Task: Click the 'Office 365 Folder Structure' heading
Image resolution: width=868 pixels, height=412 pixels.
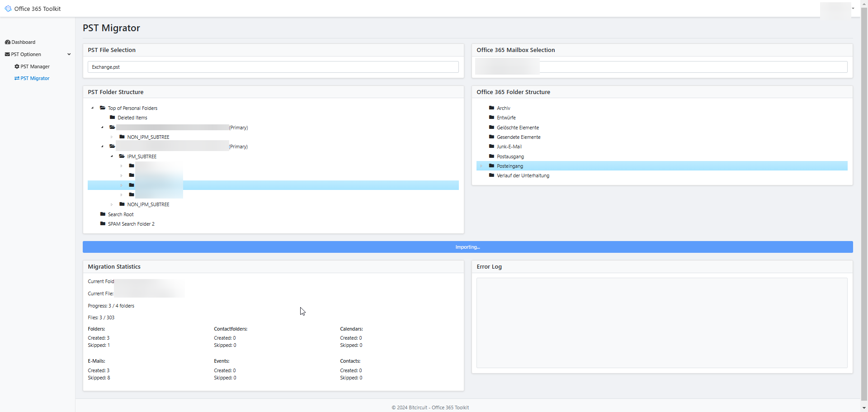Action: (514, 92)
